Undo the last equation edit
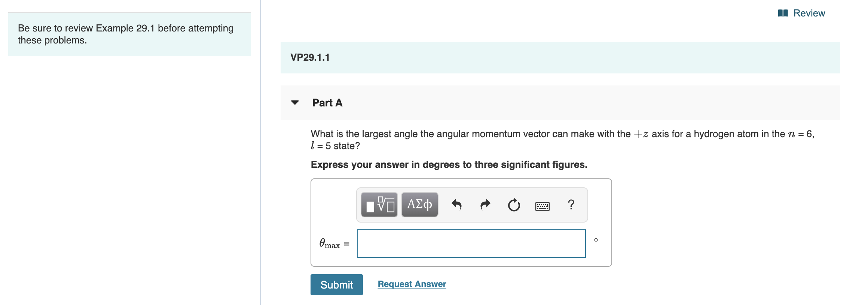Image resolution: width=868 pixels, height=305 pixels. tap(457, 205)
